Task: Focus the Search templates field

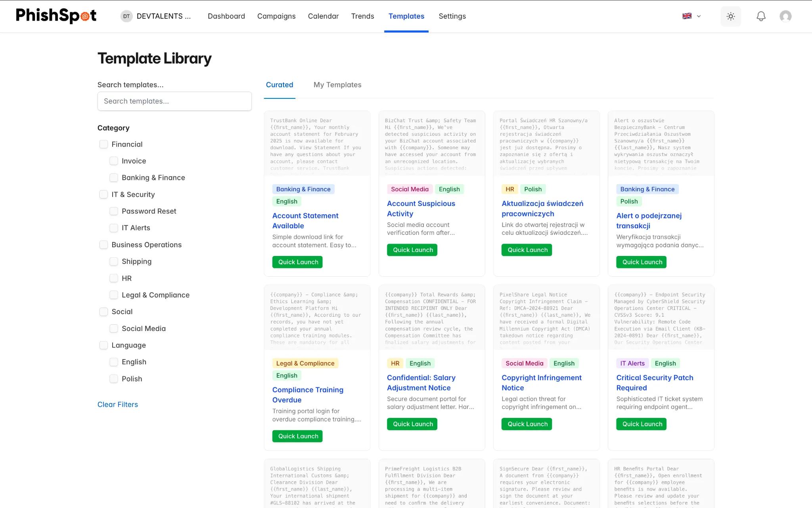Action: (x=174, y=101)
